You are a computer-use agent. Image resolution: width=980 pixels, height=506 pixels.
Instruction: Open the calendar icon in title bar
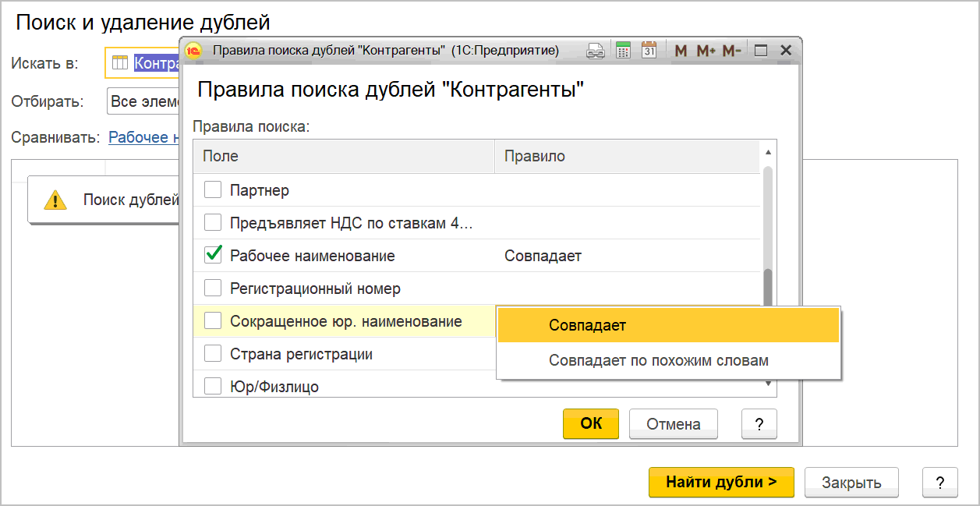649,51
